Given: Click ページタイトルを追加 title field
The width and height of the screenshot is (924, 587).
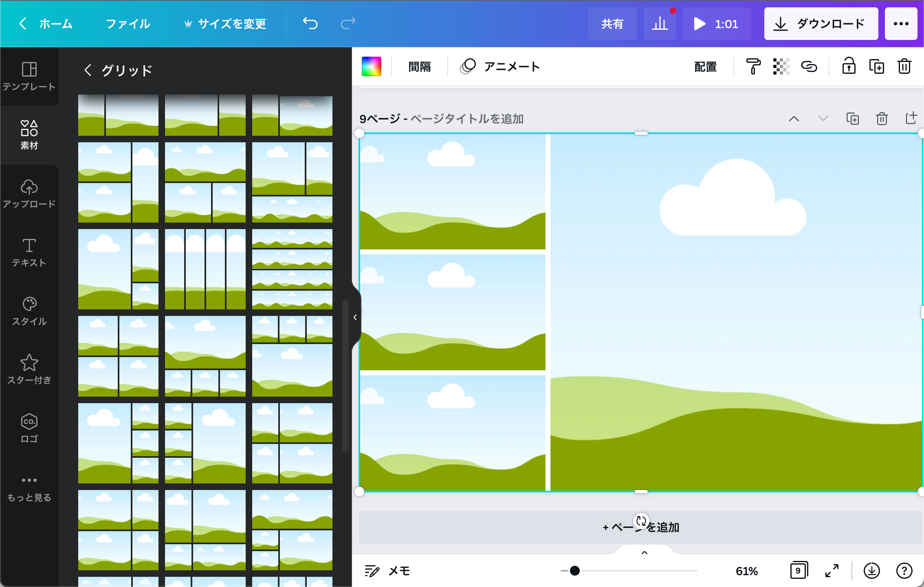Looking at the screenshot, I should click(x=467, y=119).
